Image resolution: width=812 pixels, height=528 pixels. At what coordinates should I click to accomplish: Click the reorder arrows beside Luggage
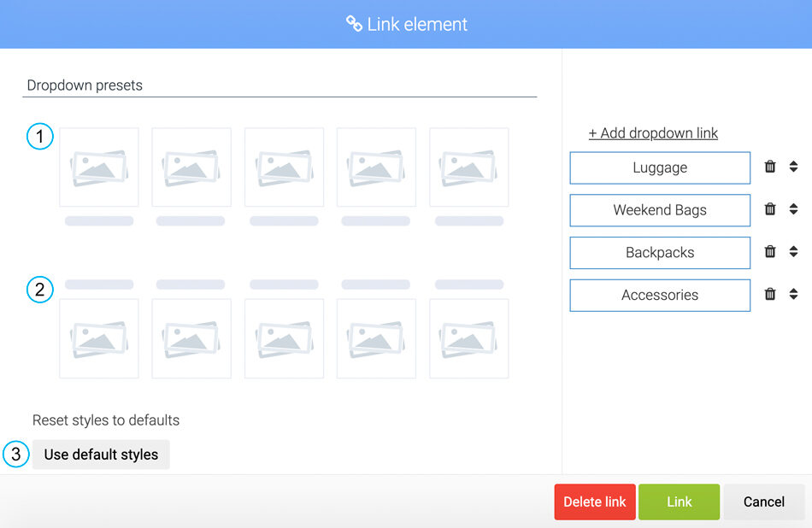point(794,167)
